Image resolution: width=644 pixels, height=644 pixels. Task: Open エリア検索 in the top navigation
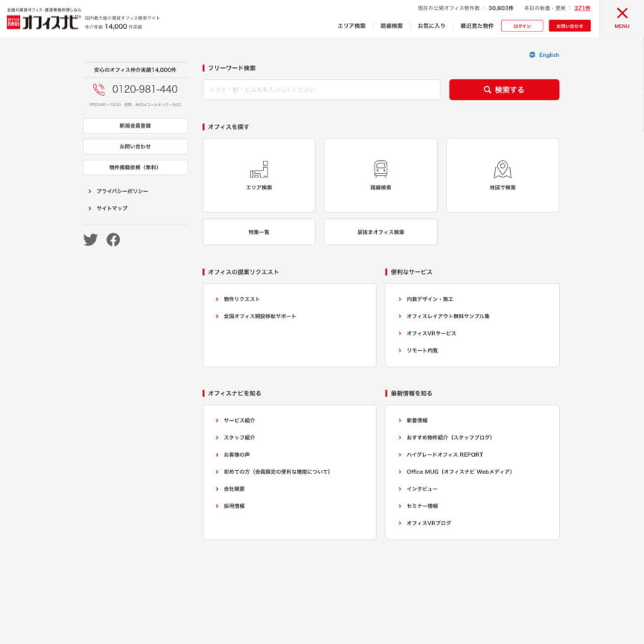point(352,26)
